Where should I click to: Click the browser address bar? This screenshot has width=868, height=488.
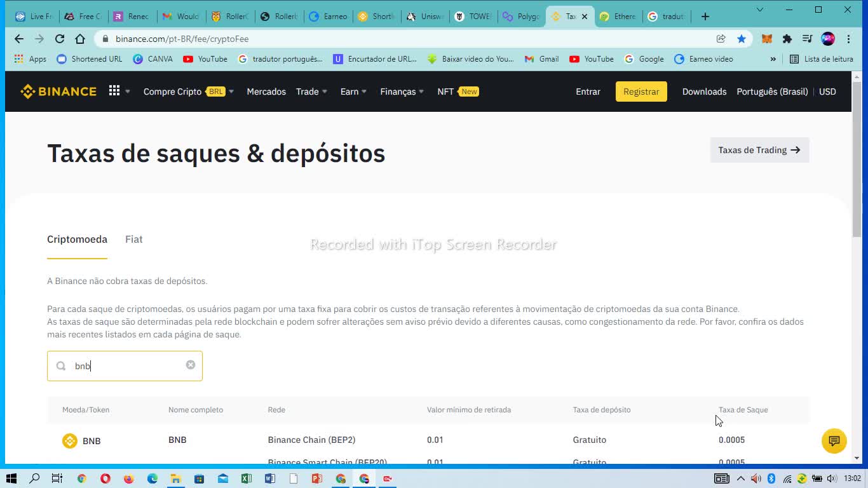407,39
